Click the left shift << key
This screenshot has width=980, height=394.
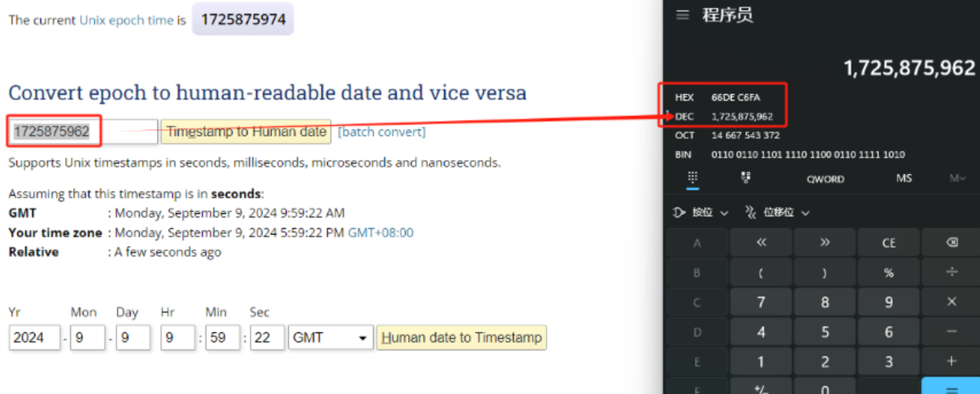point(761,243)
